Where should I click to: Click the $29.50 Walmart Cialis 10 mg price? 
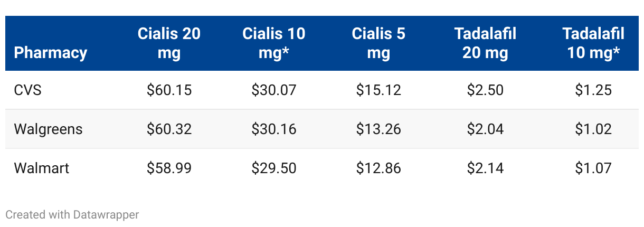(x=274, y=168)
